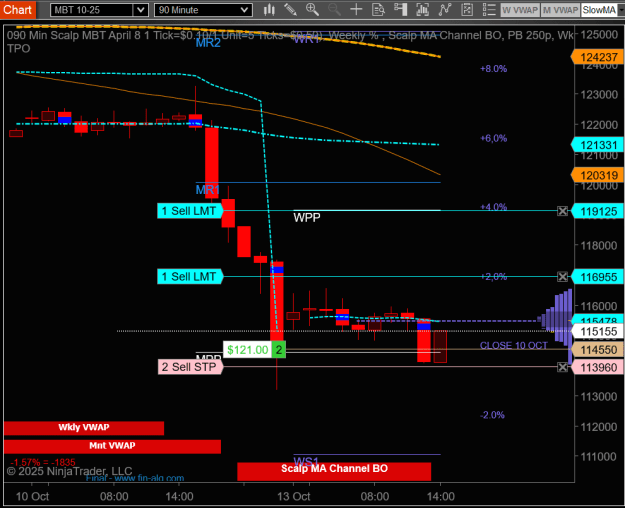This screenshot has width=625, height=508.
Task: Click the MR2 pivot label
Action: 208,43
